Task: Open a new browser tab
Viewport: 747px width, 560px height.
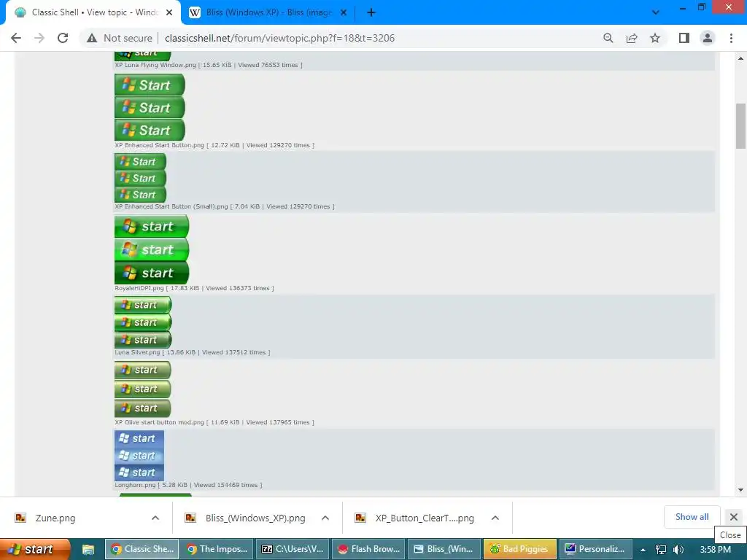Action: [x=371, y=12]
